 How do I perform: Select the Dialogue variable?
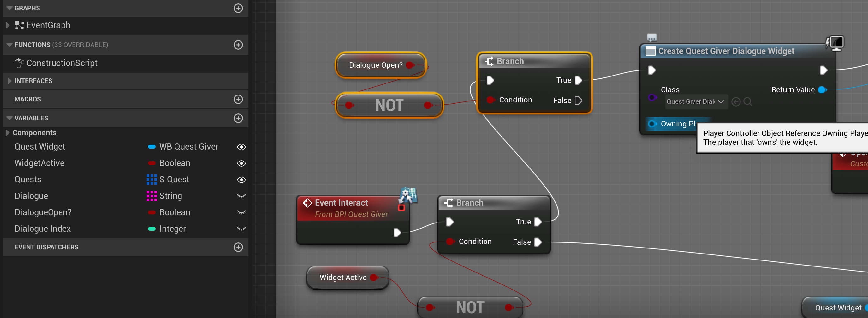[x=31, y=196]
